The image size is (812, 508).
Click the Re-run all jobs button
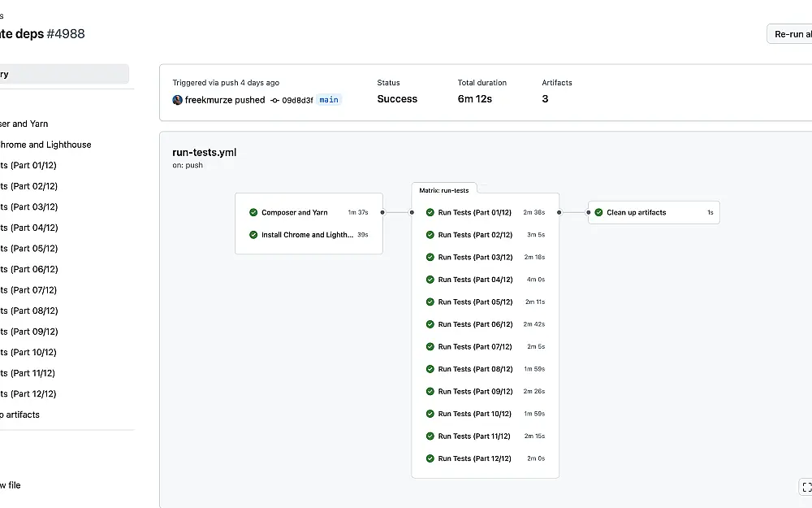(x=789, y=34)
